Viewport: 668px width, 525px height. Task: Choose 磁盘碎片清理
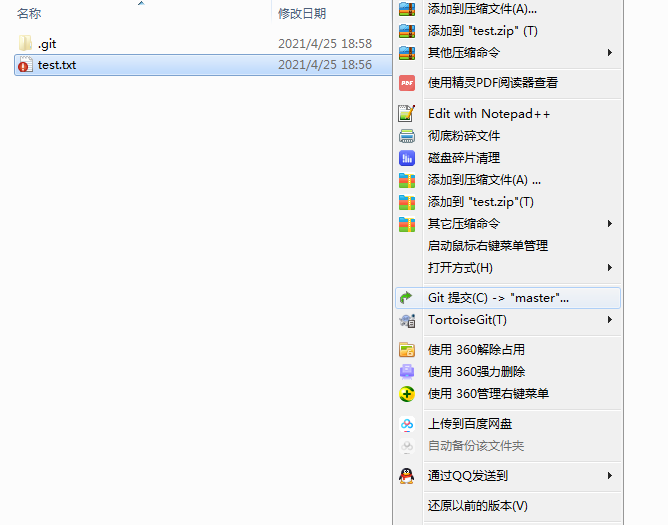pos(509,158)
